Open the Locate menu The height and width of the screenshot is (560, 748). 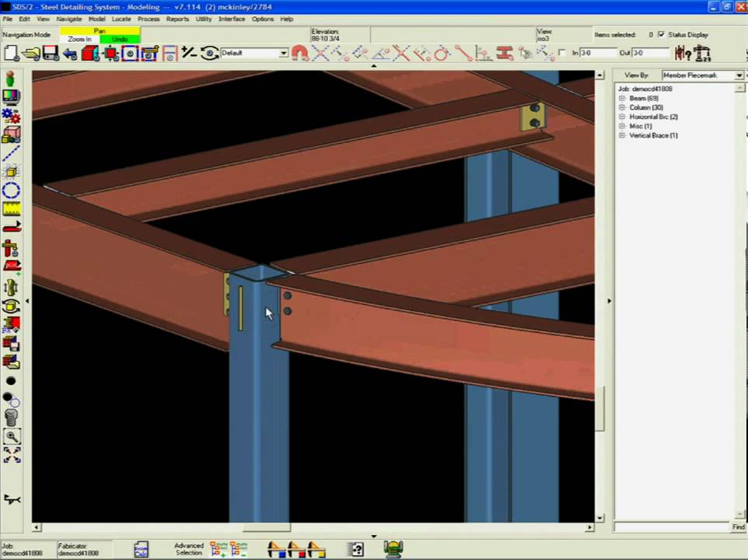[x=121, y=19]
